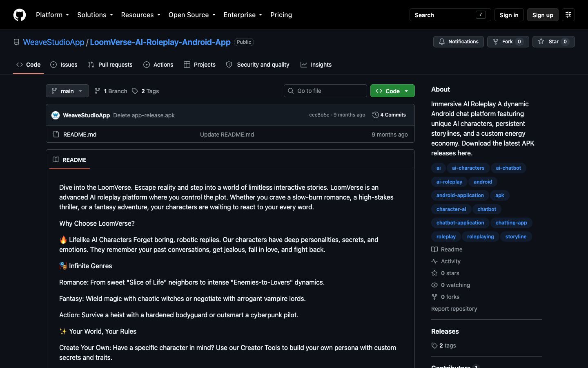Click the Readme book icon in About
Screen dimensions: 588x368
tap(434, 249)
